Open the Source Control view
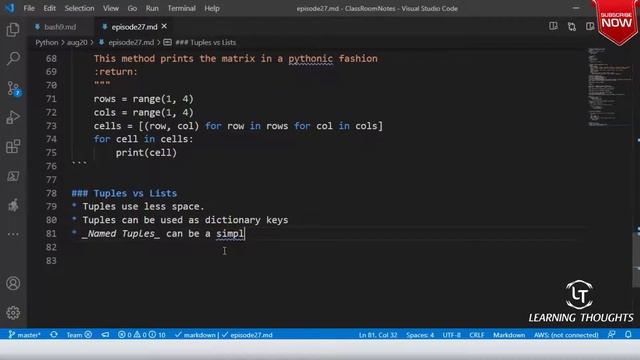Image resolution: width=640 pixels, height=360 pixels. [13, 88]
